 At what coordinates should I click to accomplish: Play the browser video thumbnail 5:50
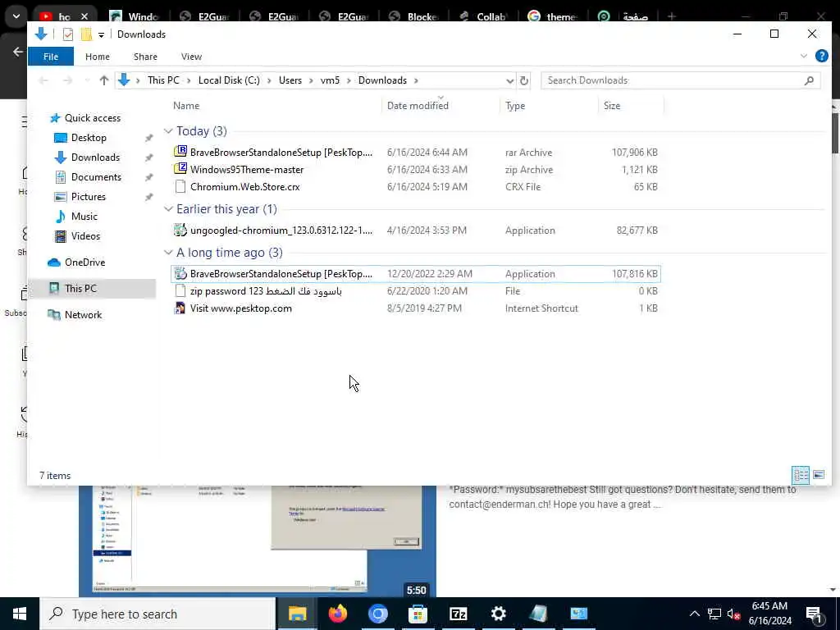click(x=257, y=541)
